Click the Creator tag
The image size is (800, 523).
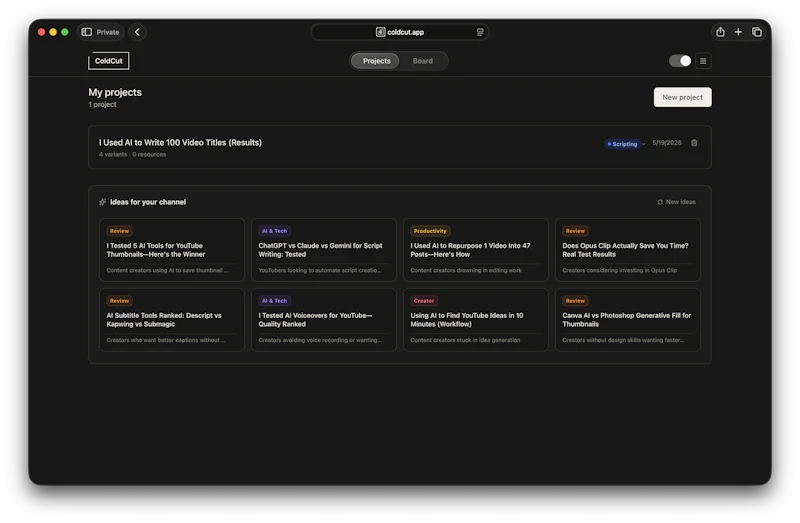pos(424,301)
